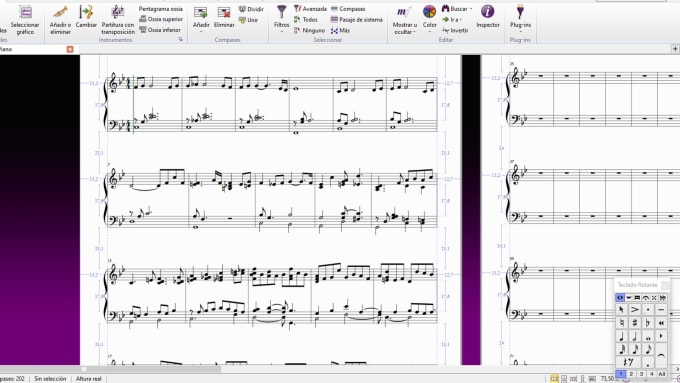This screenshot has height=383, width=680.
Task: Select keypad fermata layout tab
Action: [646, 298]
